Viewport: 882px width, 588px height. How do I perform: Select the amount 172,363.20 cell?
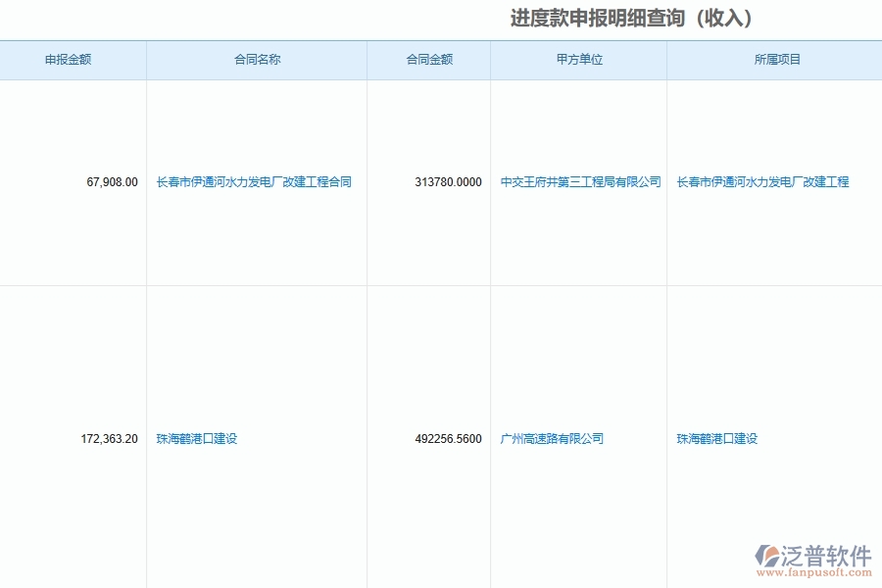[x=109, y=438]
